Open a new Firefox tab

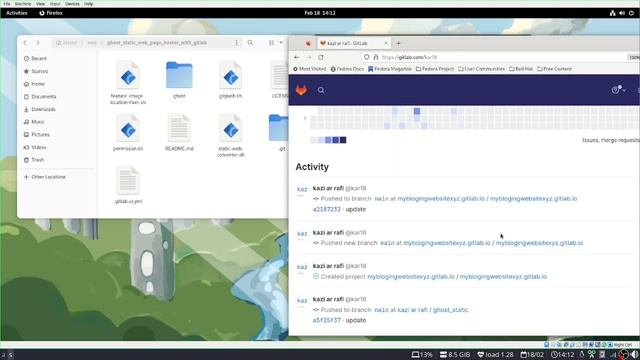pos(398,43)
